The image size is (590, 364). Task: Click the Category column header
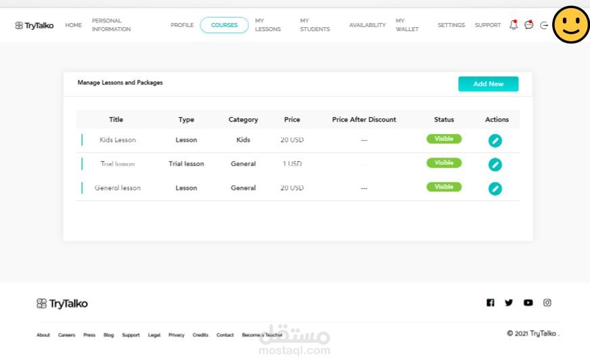243,119
